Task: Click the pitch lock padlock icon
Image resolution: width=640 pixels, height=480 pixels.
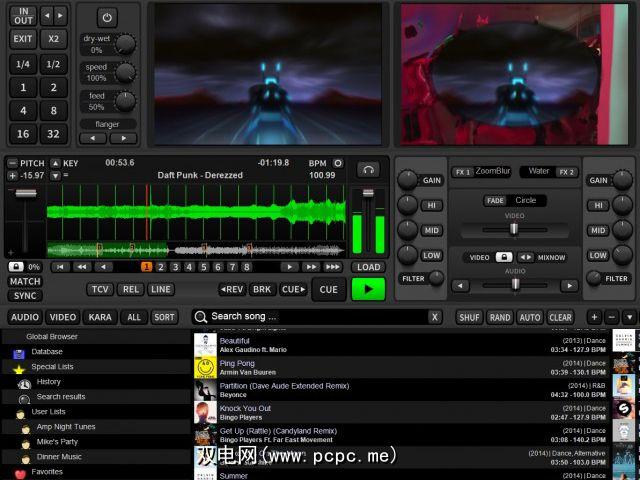Action: tap(16, 267)
